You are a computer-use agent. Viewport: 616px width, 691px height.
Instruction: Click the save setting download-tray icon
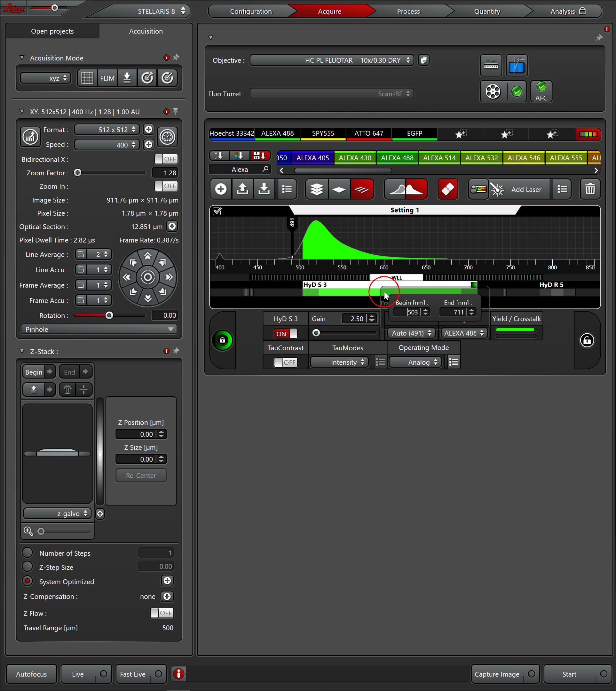[x=264, y=189]
